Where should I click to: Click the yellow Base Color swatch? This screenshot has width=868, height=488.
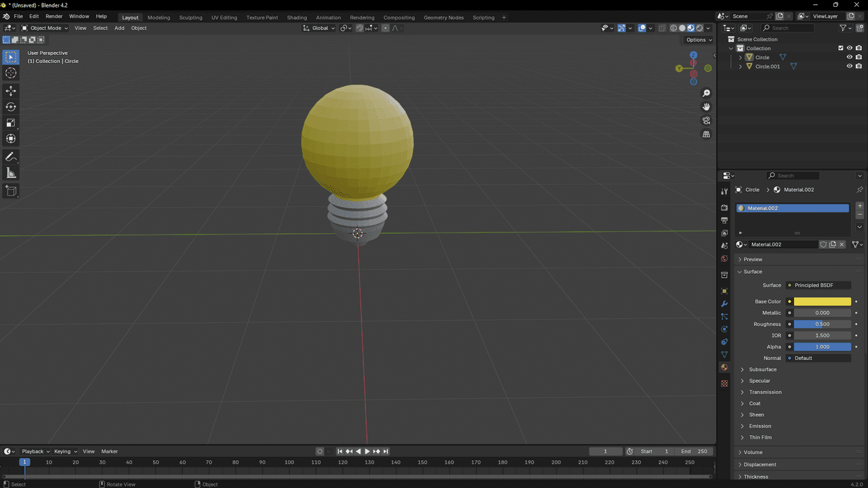pyautogui.click(x=822, y=302)
